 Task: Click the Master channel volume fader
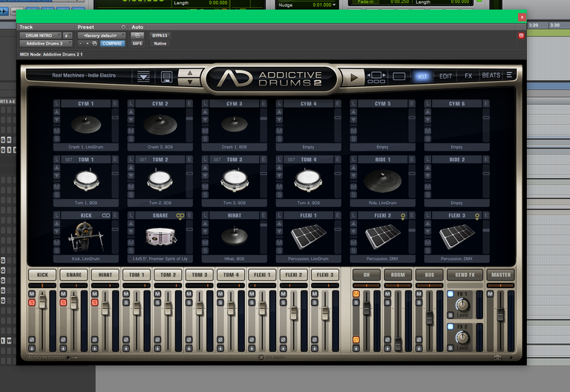(500, 315)
